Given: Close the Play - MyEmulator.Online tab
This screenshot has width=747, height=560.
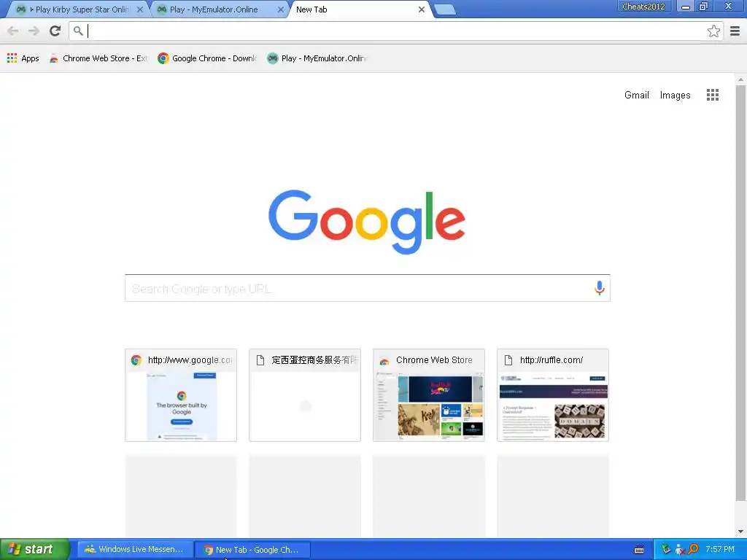Looking at the screenshot, I should tap(281, 9).
